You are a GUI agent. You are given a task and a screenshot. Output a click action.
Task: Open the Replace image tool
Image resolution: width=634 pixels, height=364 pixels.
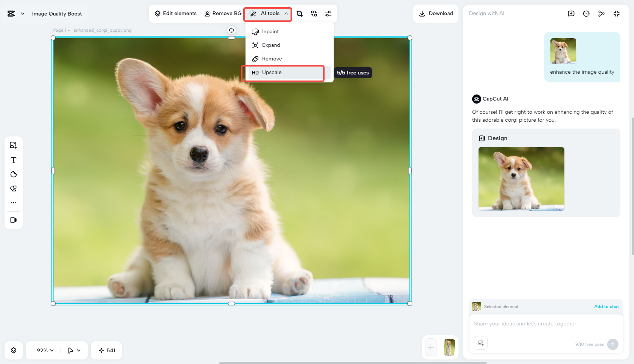[x=314, y=13]
